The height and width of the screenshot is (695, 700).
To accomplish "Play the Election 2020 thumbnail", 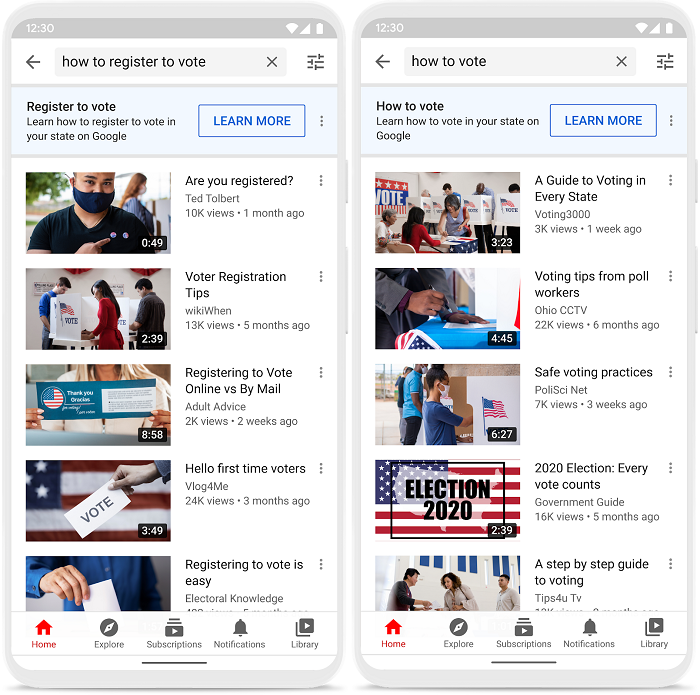I will point(447,500).
